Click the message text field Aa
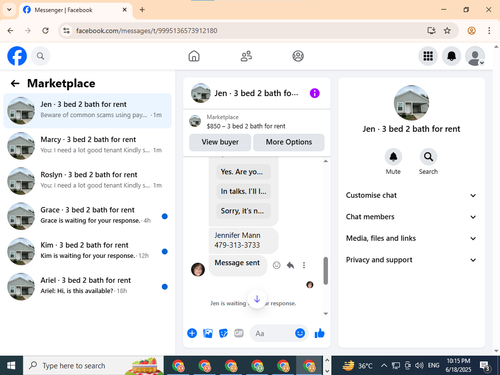Image resolution: width=500 pixels, height=375 pixels. [272, 333]
